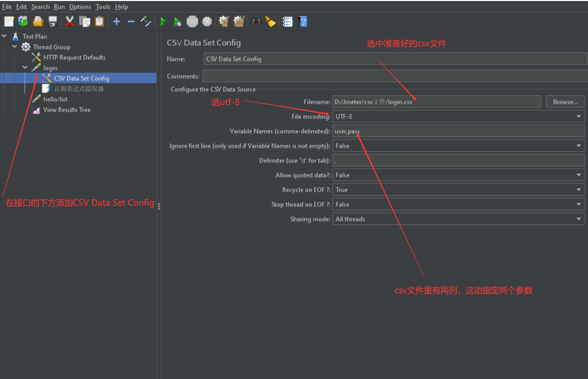Screen dimensions: 588x379
Task: Open the Function Helper dialog icon
Action: [288, 22]
